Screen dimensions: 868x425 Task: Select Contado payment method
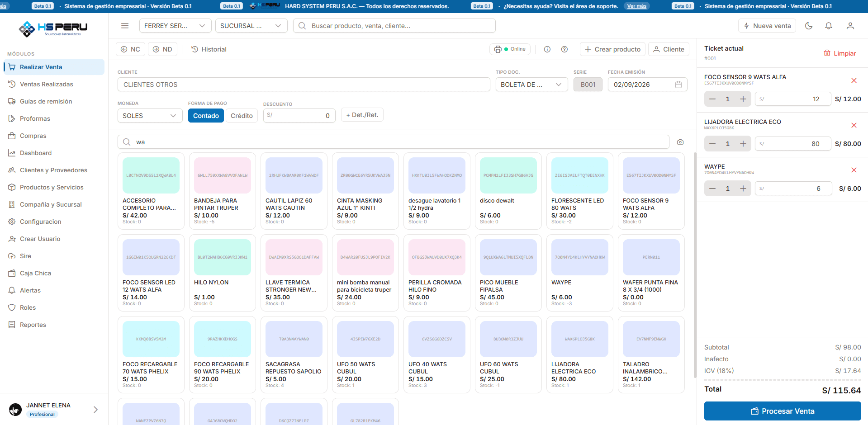(206, 116)
